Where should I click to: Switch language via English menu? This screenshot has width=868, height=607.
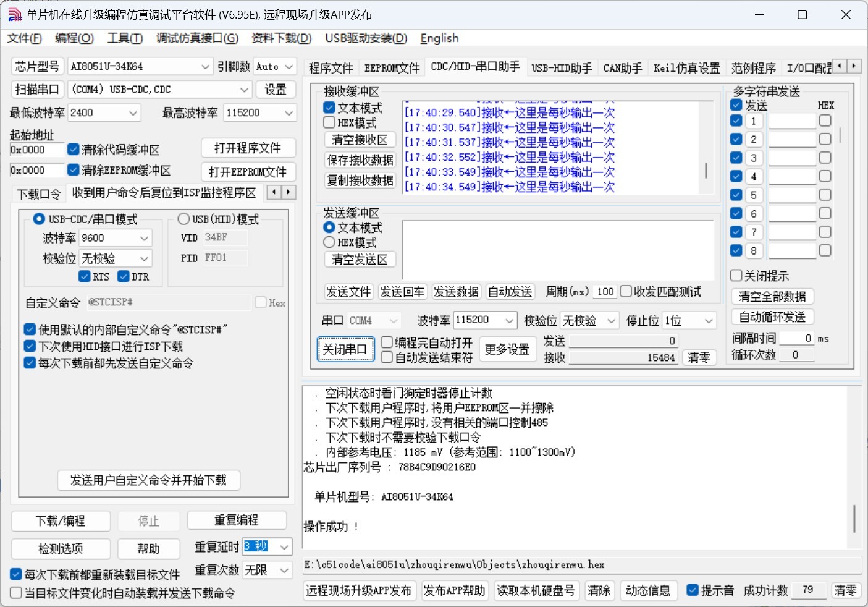point(439,38)
